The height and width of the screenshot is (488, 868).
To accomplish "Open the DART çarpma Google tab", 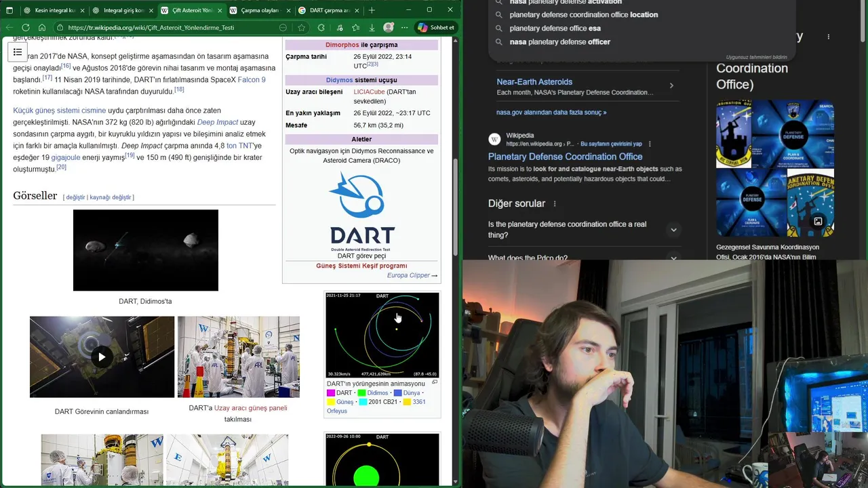I will coord(330,10).
